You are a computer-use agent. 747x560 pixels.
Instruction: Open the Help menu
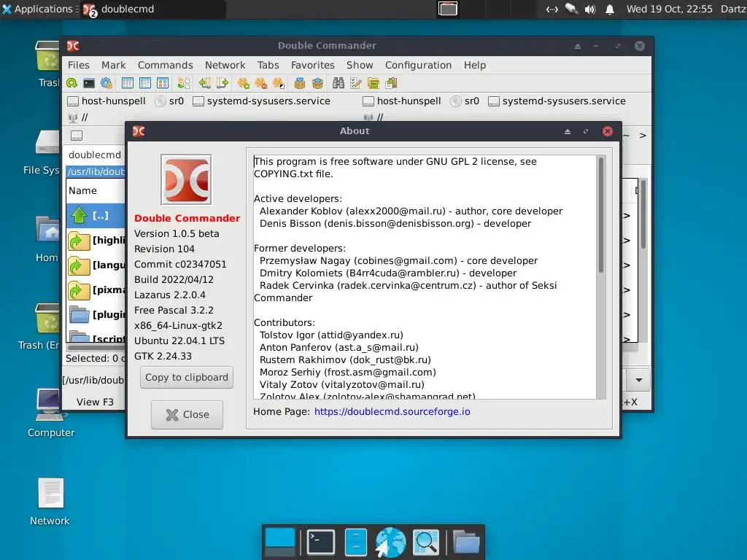[x=475, y=65]
